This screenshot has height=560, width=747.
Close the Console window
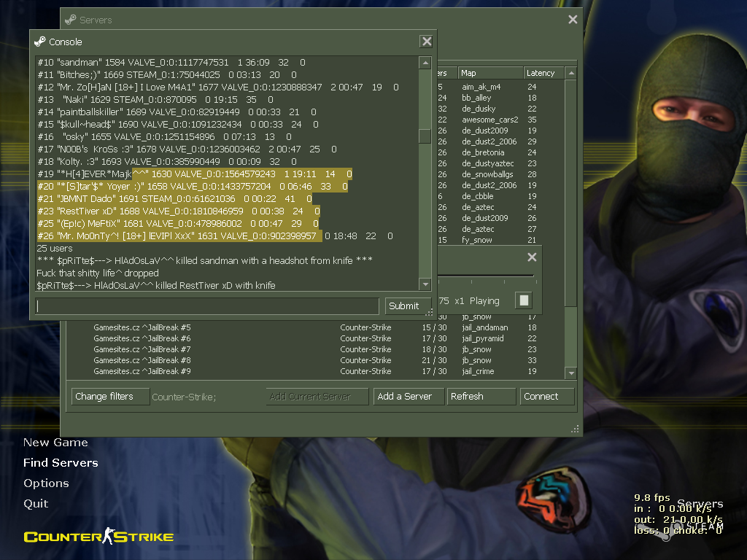(x=426, y=42)
